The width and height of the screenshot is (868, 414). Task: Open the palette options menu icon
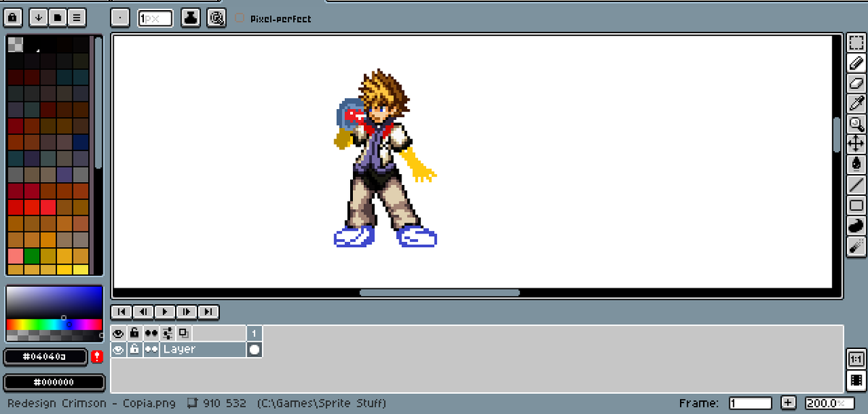coord(77,17)
